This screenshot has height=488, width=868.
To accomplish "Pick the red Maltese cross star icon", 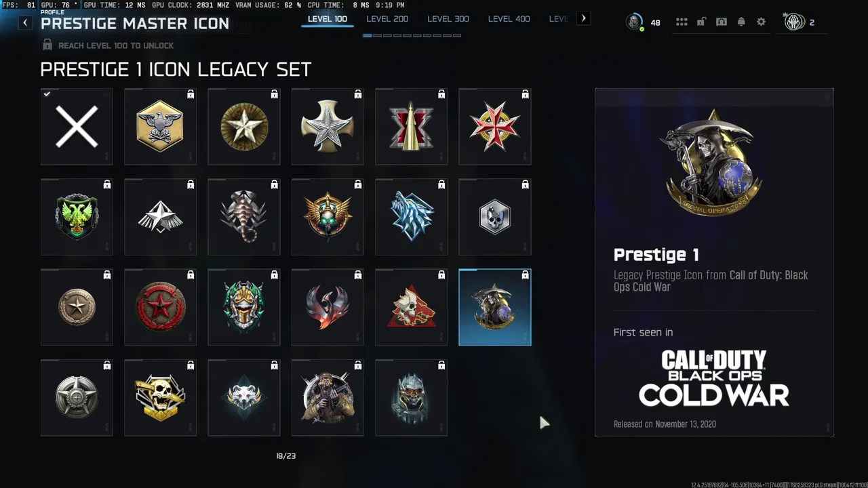I will point(495,127).
